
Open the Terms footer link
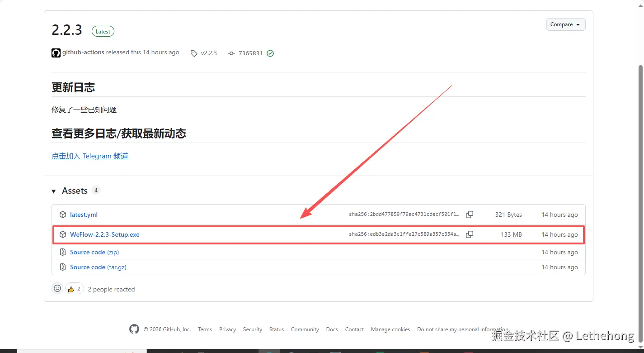(205, 329)
